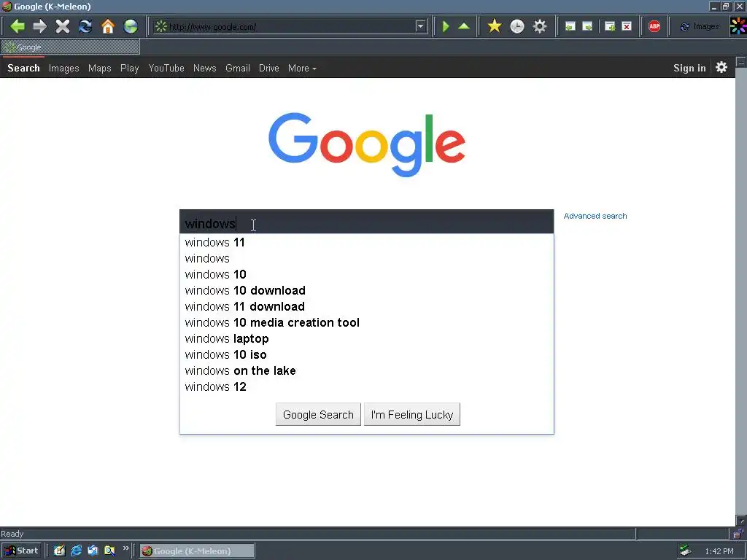Open the Windows Start menu

21,551
